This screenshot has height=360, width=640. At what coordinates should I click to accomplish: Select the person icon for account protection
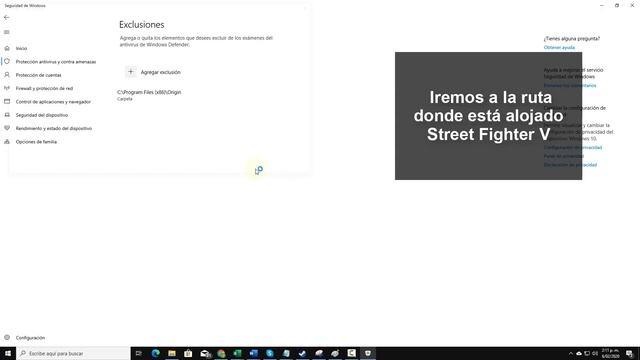[x=7, y=75]
